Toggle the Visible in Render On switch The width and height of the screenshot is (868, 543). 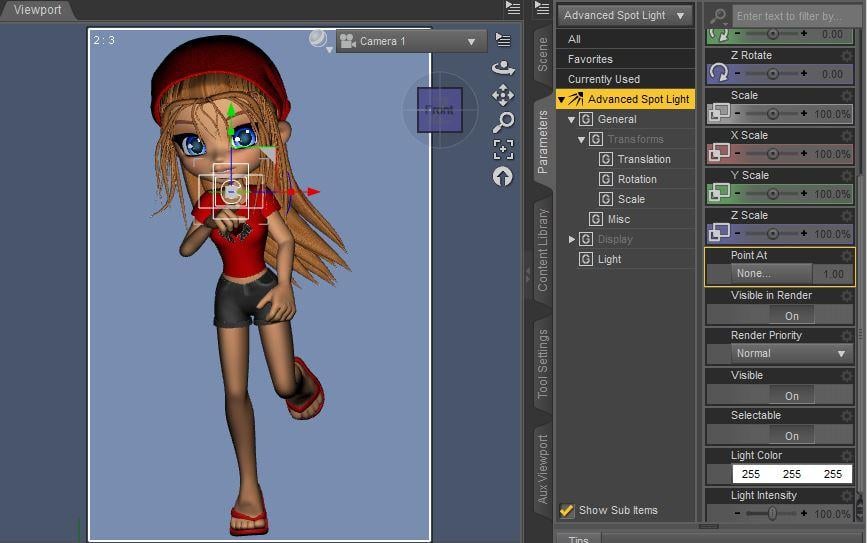point(792,316)
